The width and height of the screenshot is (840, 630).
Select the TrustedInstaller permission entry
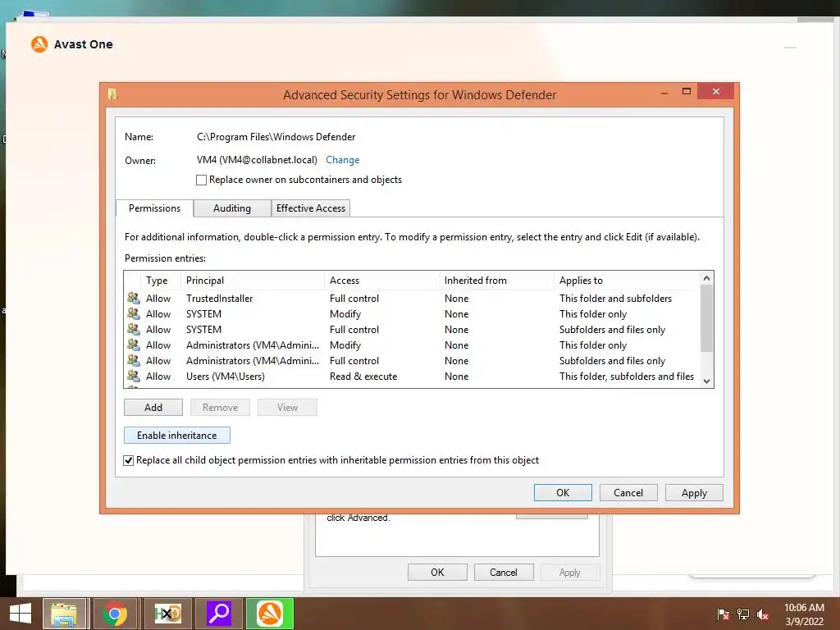pos(412,298)
